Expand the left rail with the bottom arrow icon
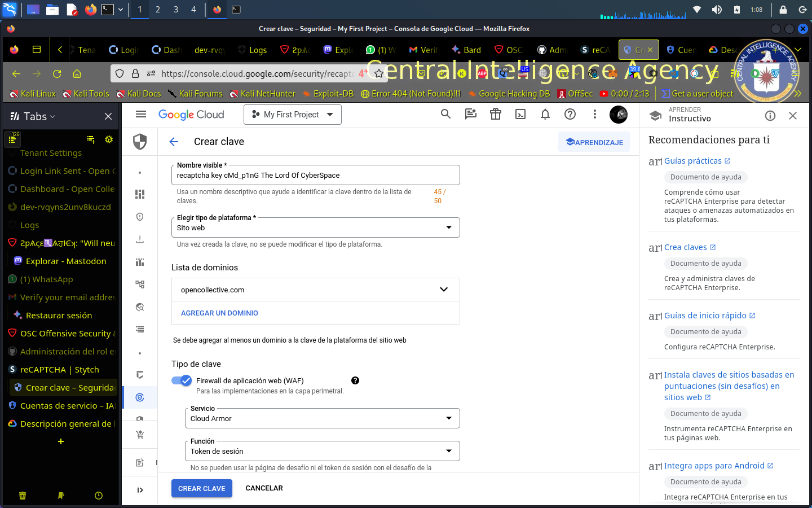 click(140, 490)
